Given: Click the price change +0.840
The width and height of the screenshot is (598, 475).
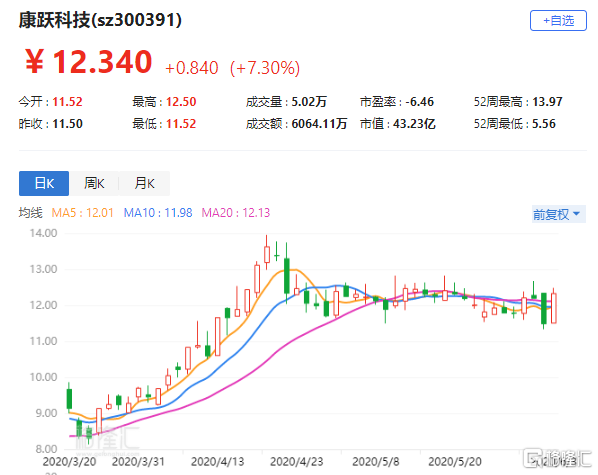Looking at the screenshot, I should pos(191,68).
